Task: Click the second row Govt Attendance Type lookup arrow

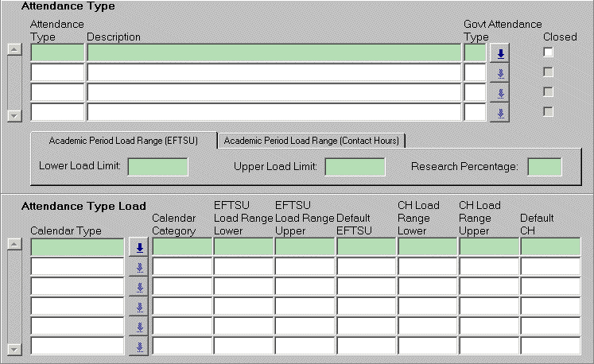Action: point(500,73)
